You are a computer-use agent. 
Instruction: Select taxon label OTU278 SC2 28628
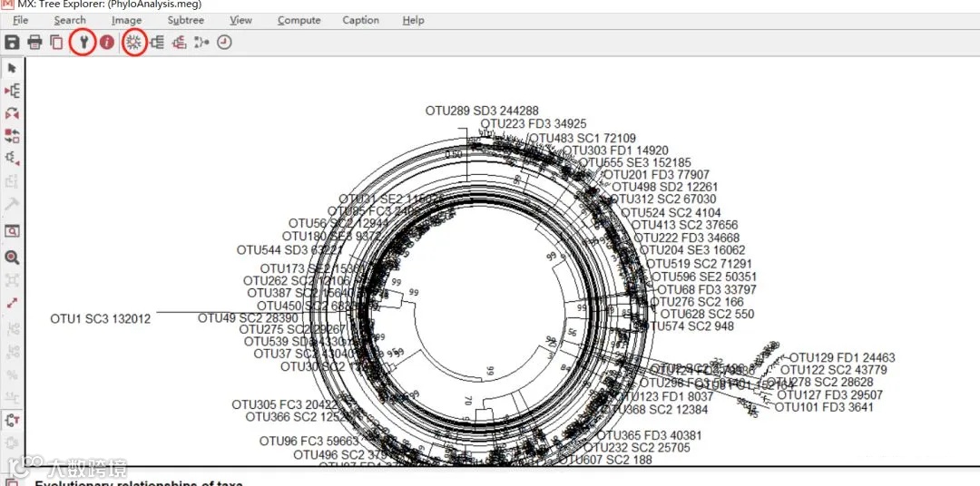coord(820,383)
